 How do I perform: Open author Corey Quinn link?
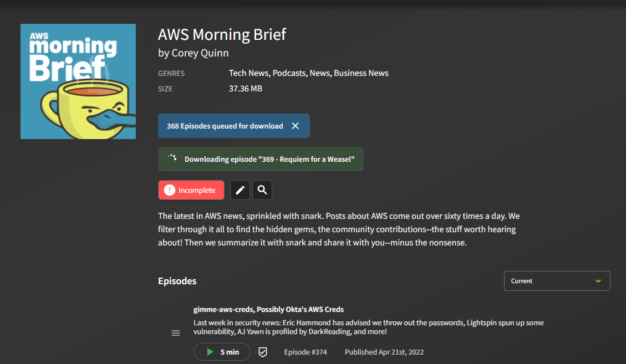(x=200, y=53)
